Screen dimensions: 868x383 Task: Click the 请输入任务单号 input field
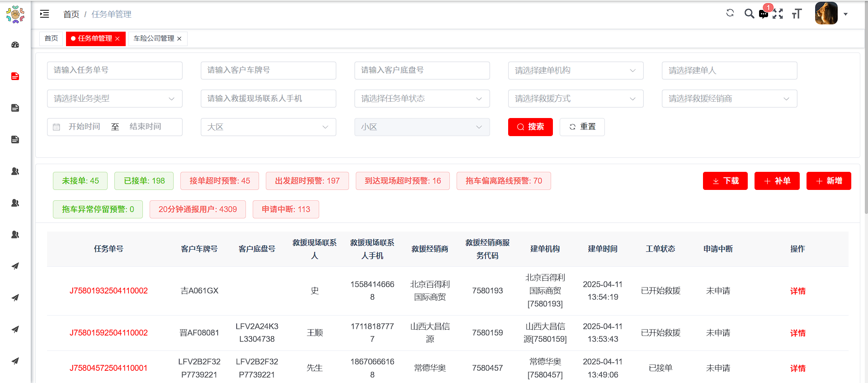click(x=114, y=71)
